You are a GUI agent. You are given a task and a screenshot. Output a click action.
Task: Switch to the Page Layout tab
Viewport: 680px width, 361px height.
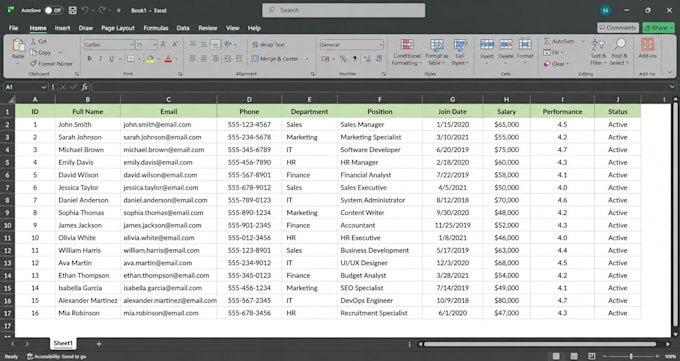coord(118,28)
